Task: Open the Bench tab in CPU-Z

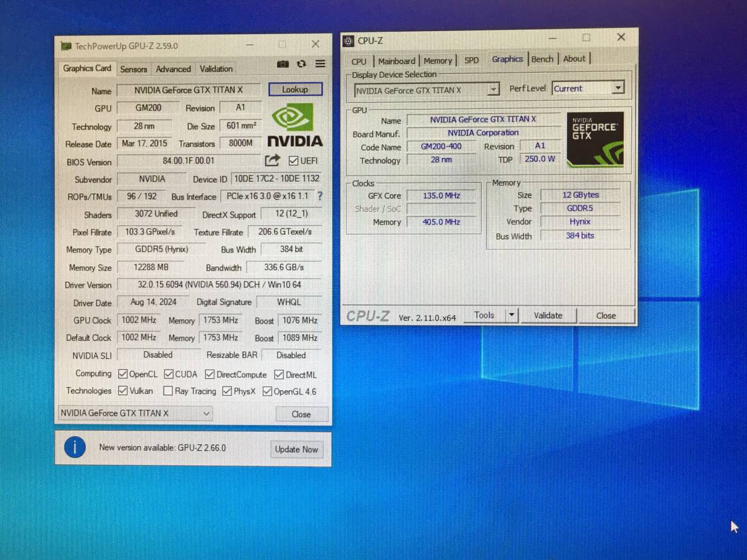Action: click(542, 59)
